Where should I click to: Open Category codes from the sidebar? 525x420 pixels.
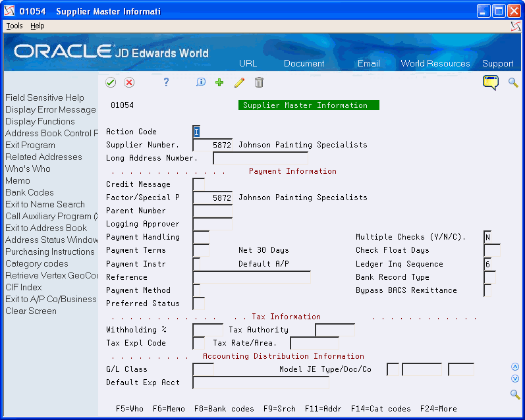click(x=37, y=264)
